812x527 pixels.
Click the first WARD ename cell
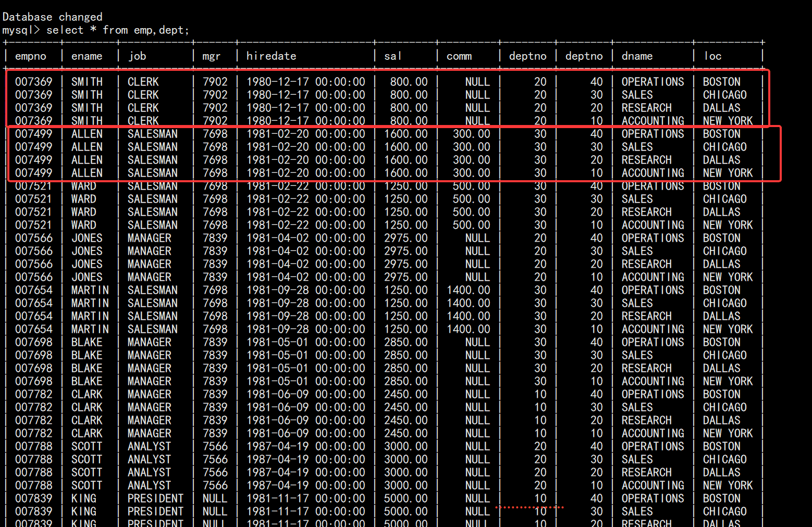tap(83, 186)
